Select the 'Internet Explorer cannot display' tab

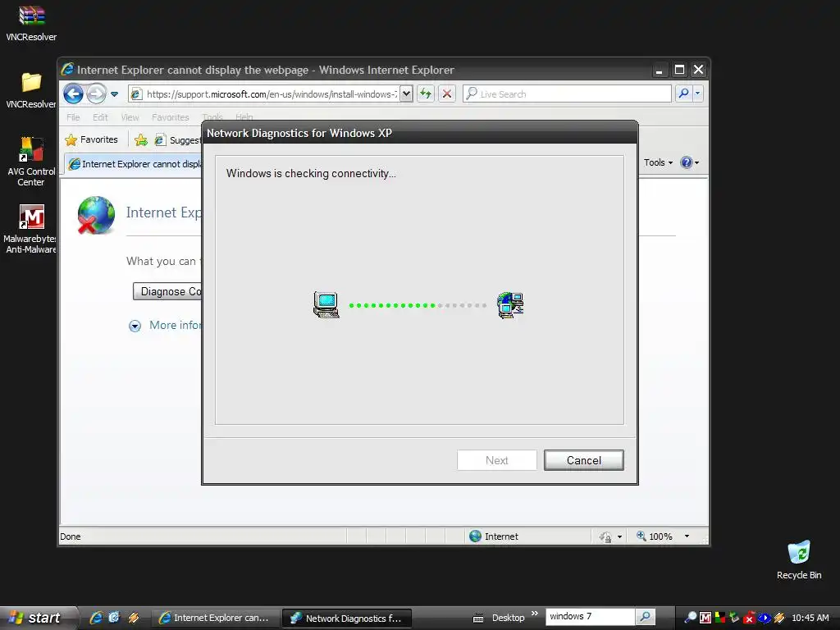(x=134, y=164)
